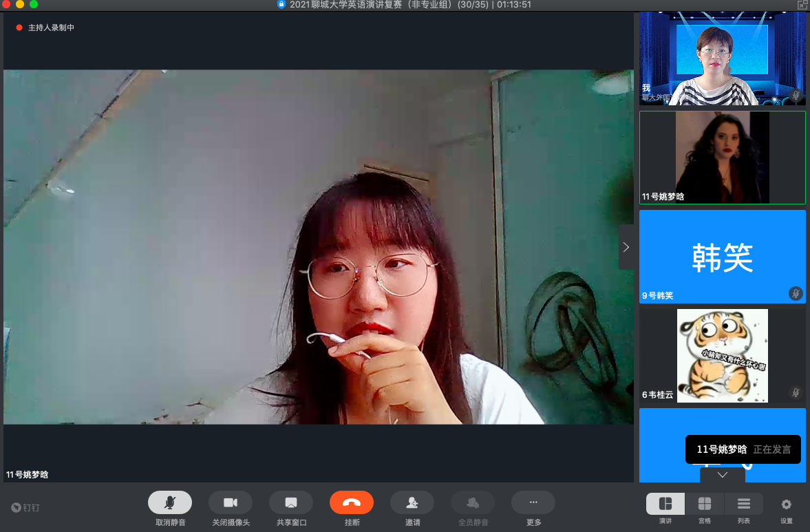Unmute microphone with 取消静音 button
This screenshot has height=532, width=810.
[170, 503]
